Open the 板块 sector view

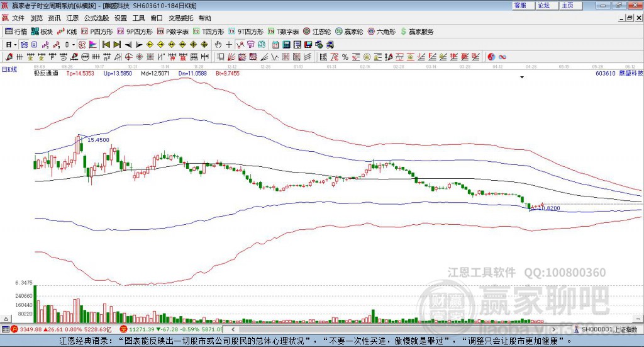click(42, 31)
